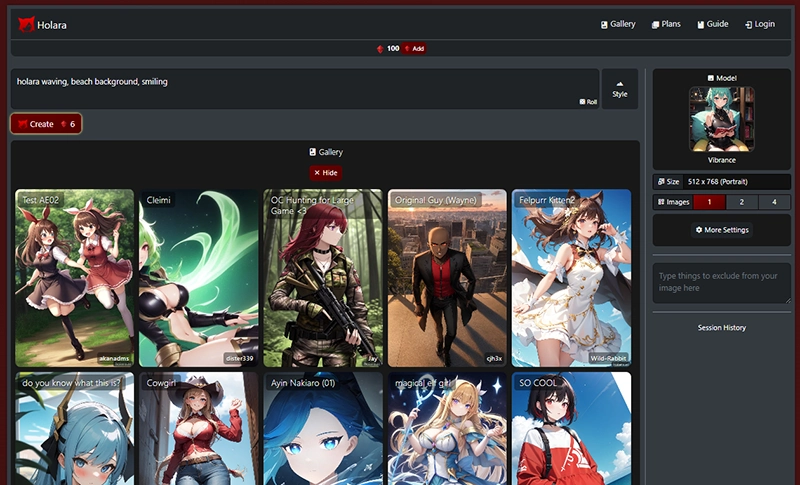Image resolution: width=800 pixels, height=485 pixels.
Task: Click the Gallery heading icon
Action: click(313, 152)
